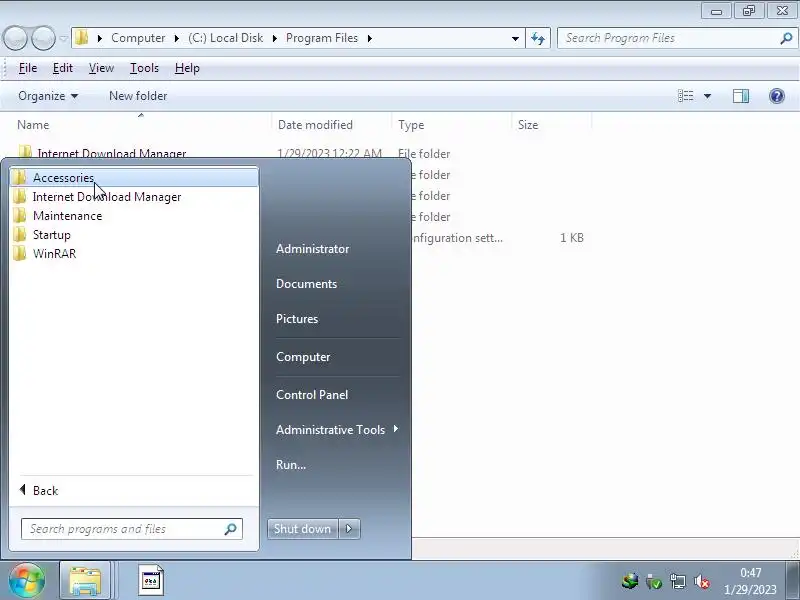Open the Help menu

pyautogui.click(x=187, y=68)
